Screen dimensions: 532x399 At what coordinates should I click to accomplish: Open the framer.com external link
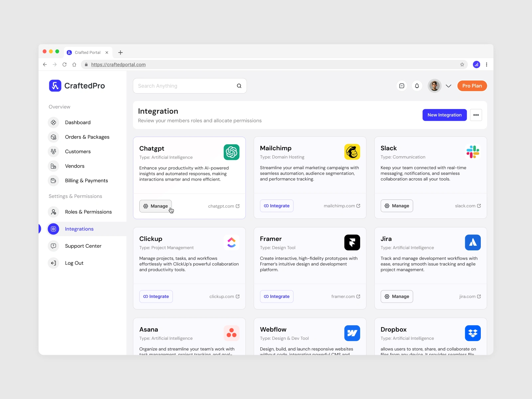346,297
